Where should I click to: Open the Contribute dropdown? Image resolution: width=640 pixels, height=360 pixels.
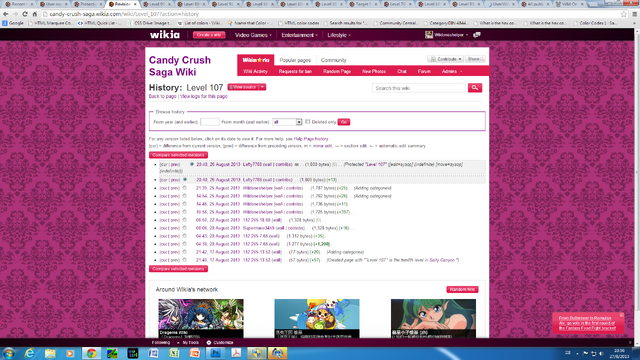(x=445, y=59)
